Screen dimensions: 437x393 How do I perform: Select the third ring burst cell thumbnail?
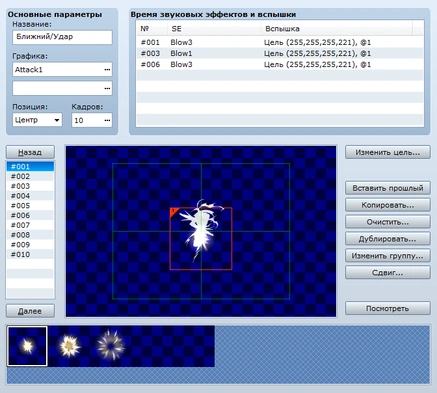(x=111, y=346)
